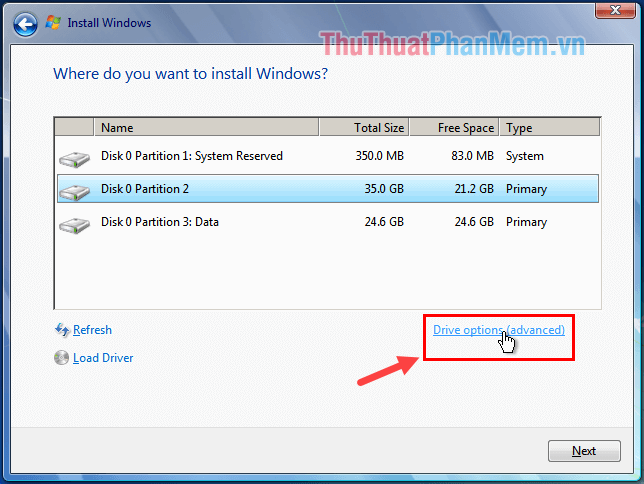Click the Install Windows title text
Image resolution: width=644 pixels, height=484 pixels.
click(109, 23)
